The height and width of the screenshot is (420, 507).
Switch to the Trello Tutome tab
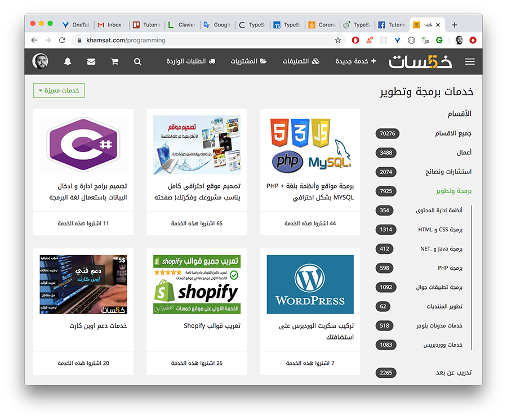coord(147,25)
